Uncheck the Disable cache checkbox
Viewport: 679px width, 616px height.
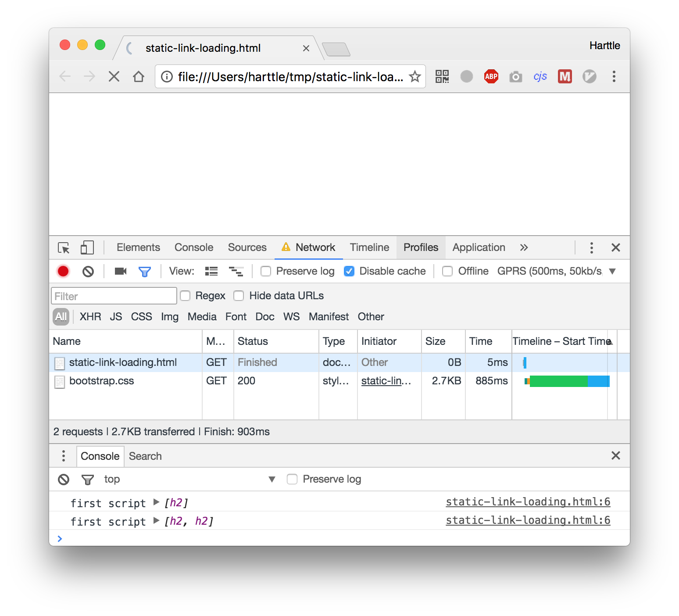click(x=349, y=271)
